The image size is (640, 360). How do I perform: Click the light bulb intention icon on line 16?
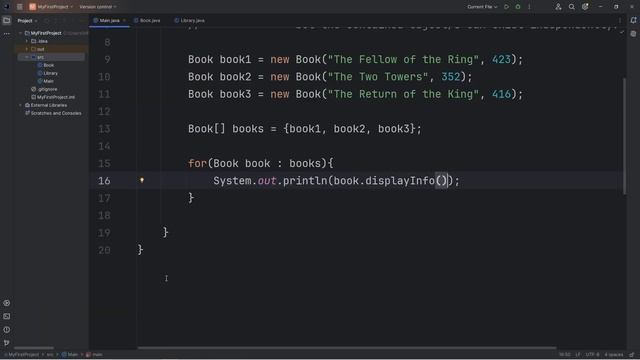click(x=142, y=180)
